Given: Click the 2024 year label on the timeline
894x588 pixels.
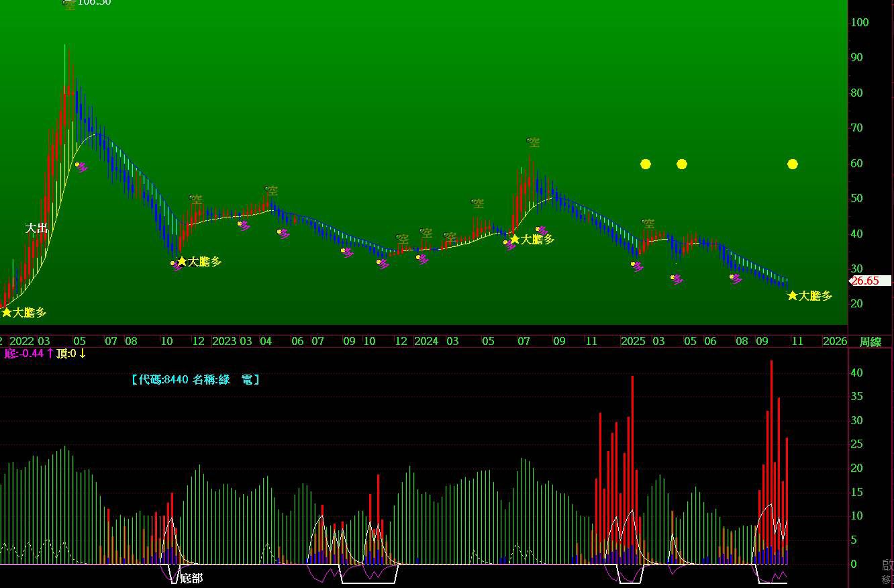Looking at the screenshot, I should pos(426,341).
